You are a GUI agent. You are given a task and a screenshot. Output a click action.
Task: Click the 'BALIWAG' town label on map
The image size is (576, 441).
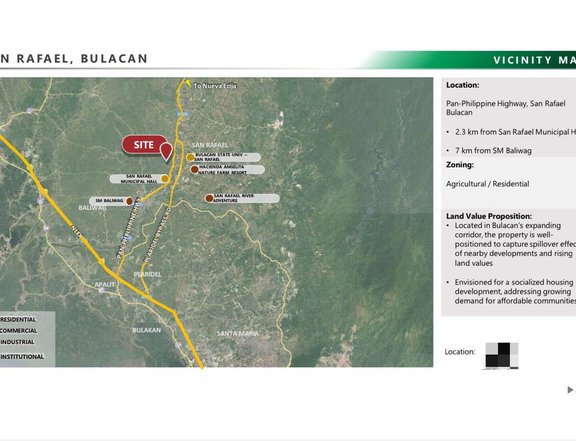click(x=92, y=208)
